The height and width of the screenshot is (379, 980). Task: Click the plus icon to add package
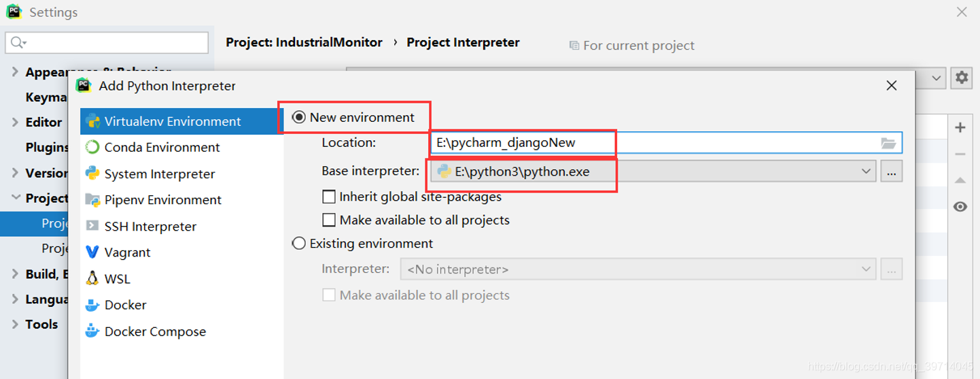(x=960, y=127)
